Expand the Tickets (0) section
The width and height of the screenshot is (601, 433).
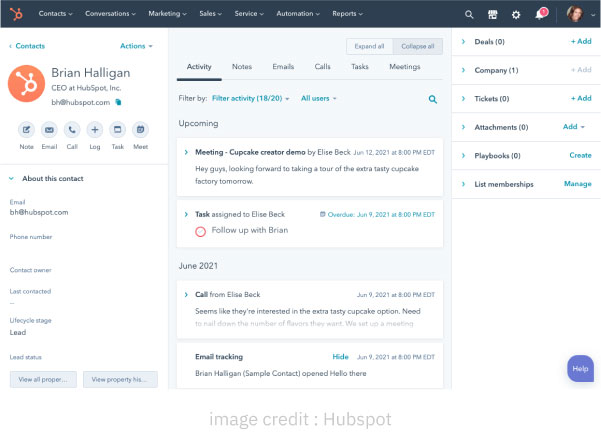463,98
